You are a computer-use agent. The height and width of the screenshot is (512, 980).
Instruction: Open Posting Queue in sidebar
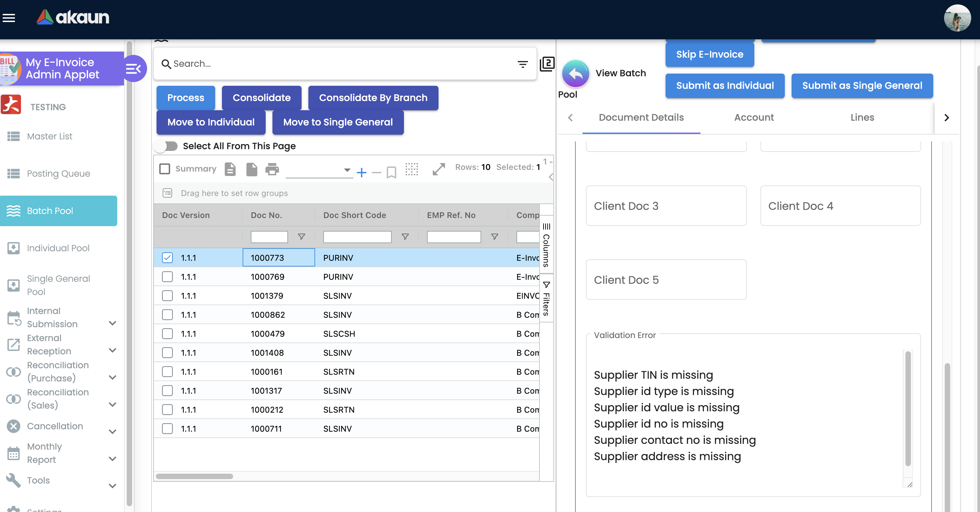click(x=59, y=174)
